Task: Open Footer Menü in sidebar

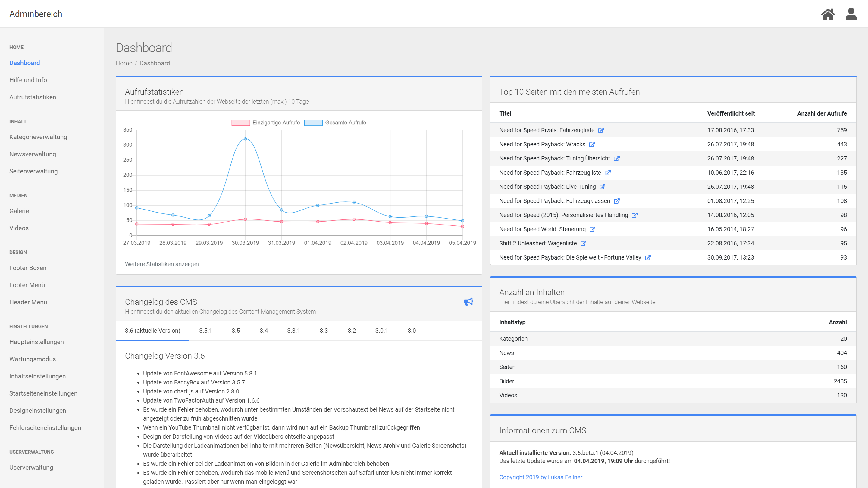Action: tap(27, 285)
